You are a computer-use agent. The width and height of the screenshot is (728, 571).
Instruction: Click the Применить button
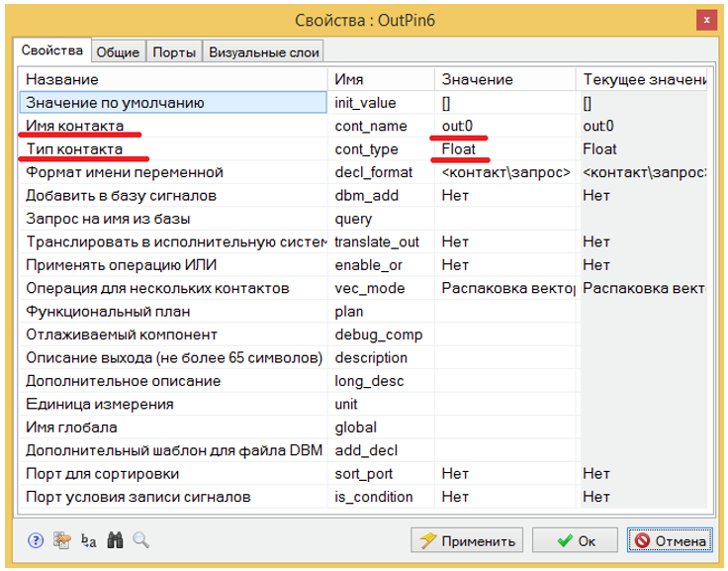[x=467, y=540]
